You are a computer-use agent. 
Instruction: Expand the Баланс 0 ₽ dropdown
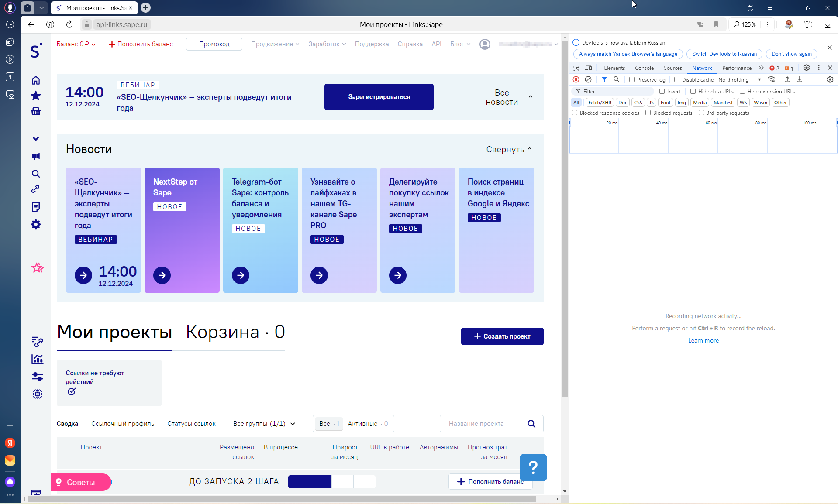(x=76, y=44)
